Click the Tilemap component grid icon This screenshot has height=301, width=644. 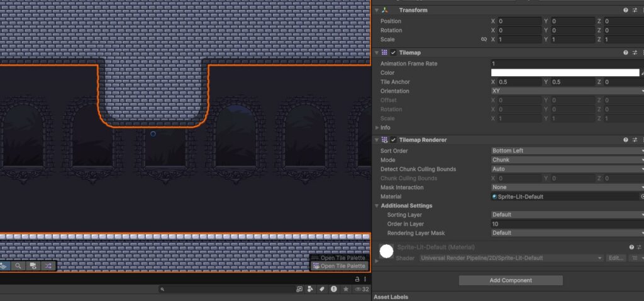click(x=384, y=53)
